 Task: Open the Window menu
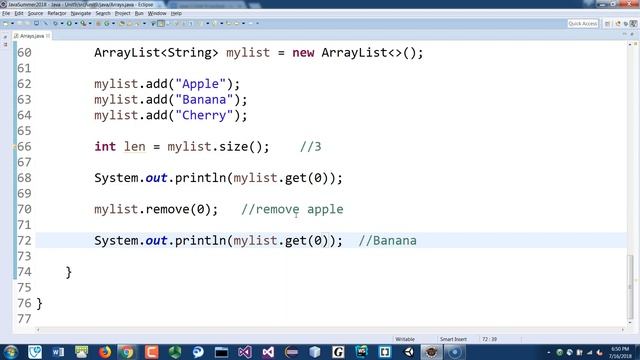(157, 13)
